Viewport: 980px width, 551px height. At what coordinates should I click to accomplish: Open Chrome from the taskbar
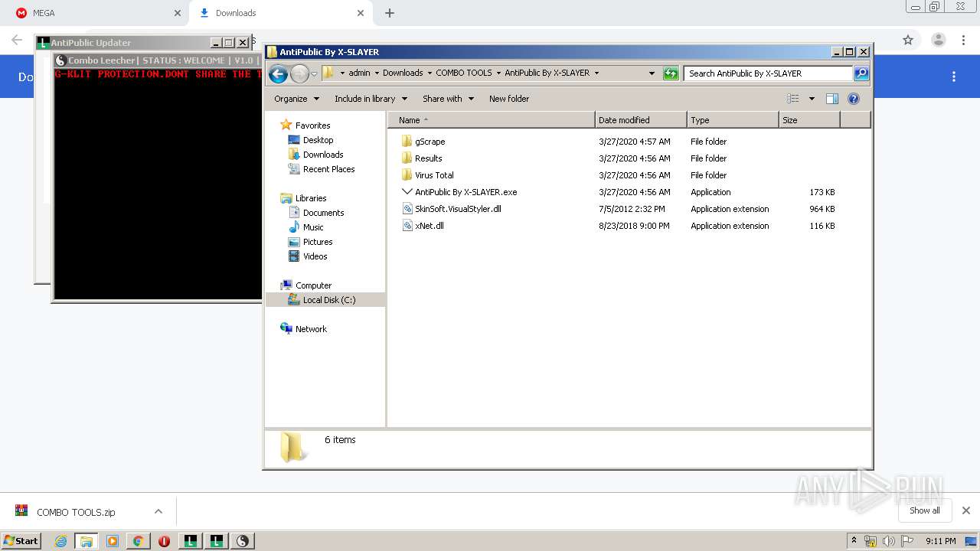pos(138,541)
